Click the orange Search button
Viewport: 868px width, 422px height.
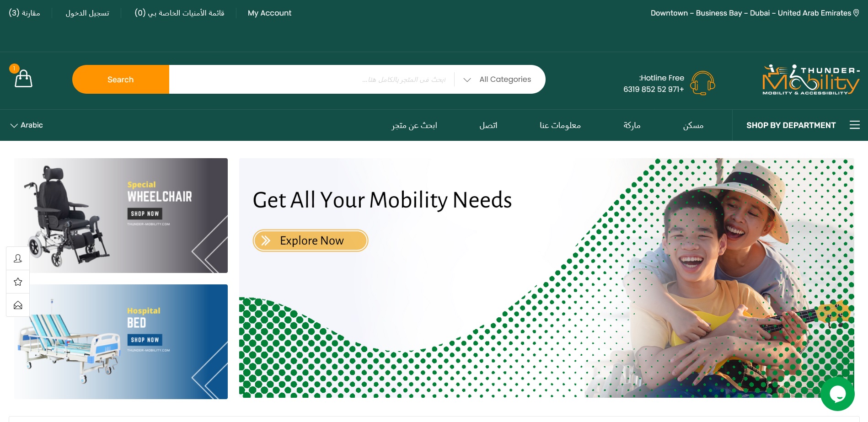click(x=121, y=80)
